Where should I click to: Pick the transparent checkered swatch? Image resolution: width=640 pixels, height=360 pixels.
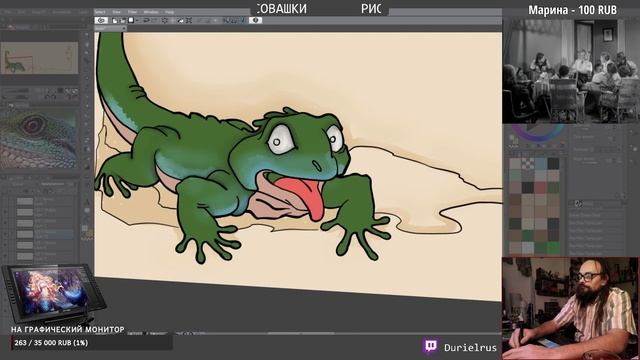click(x=528, y=164)
